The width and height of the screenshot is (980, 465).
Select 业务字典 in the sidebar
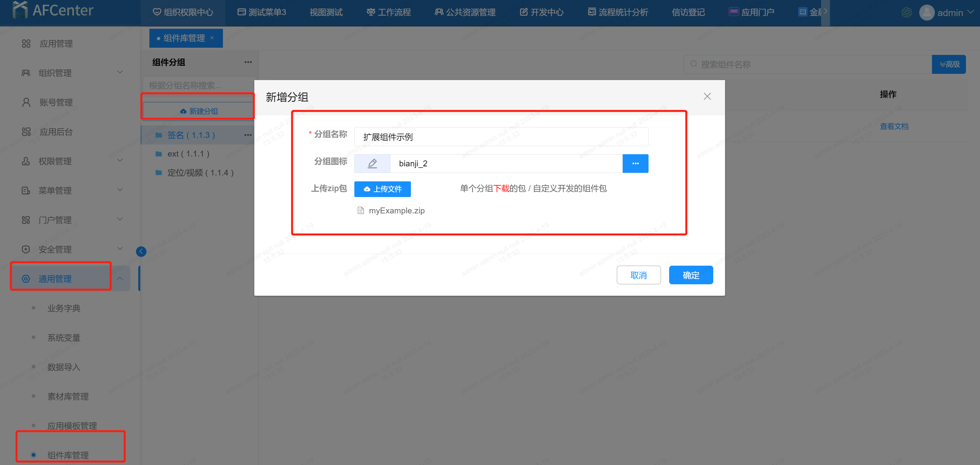[64, 308]
